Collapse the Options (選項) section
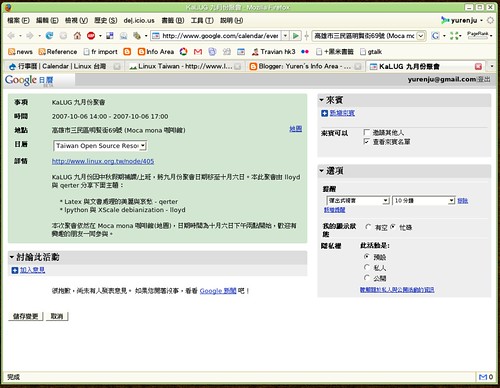500x388 pixels. click(x=322, y=171)
